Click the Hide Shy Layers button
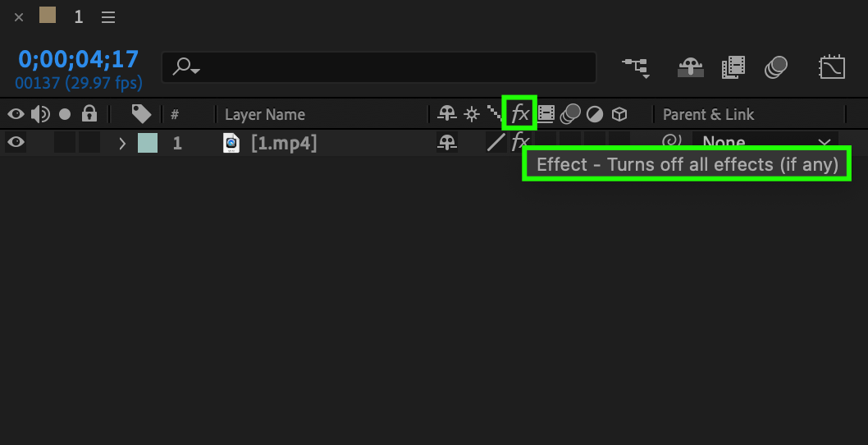Screen dimensions: 868x445 [690, 67]
